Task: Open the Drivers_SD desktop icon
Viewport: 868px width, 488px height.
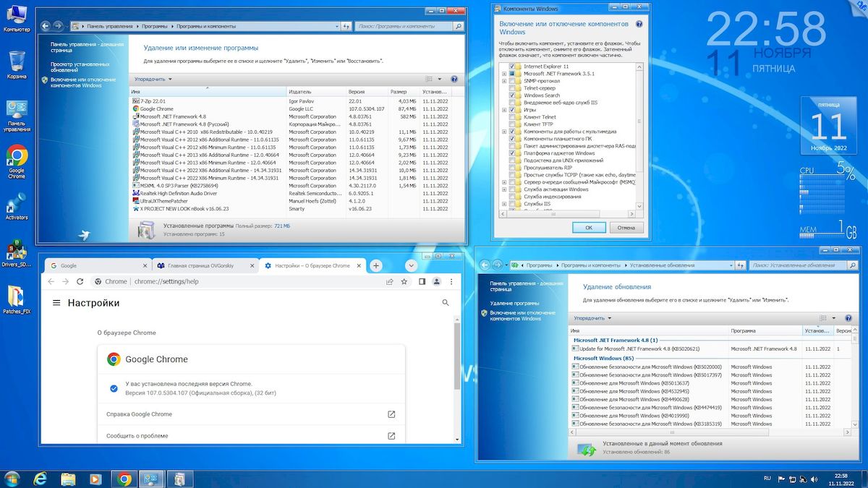Action: click(x=17, y=254)
